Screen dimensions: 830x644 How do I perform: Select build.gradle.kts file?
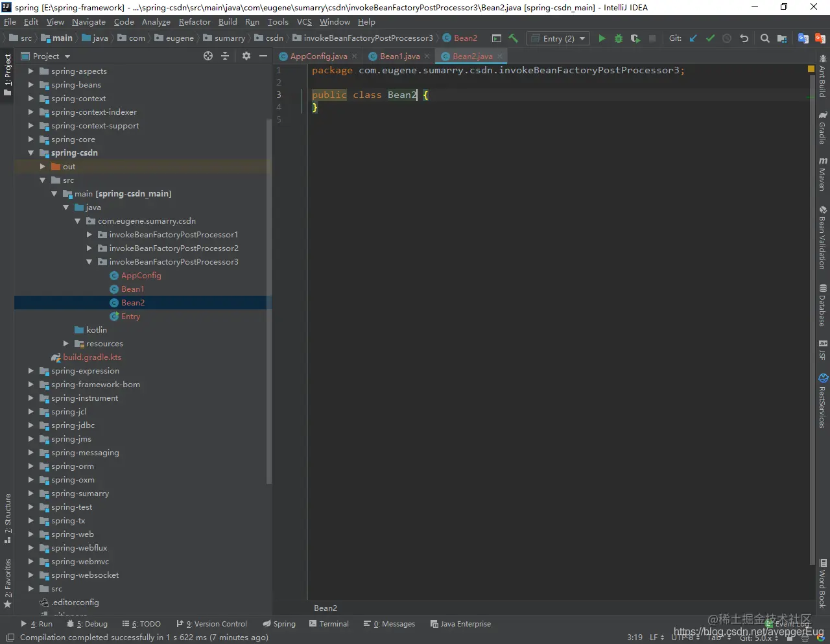pyautogui.click(x=86, y=357)
